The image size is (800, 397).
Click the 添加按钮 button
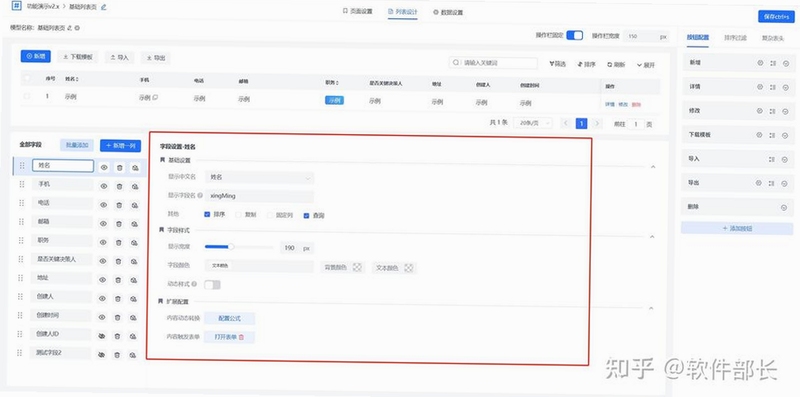(x=737, y=229)
